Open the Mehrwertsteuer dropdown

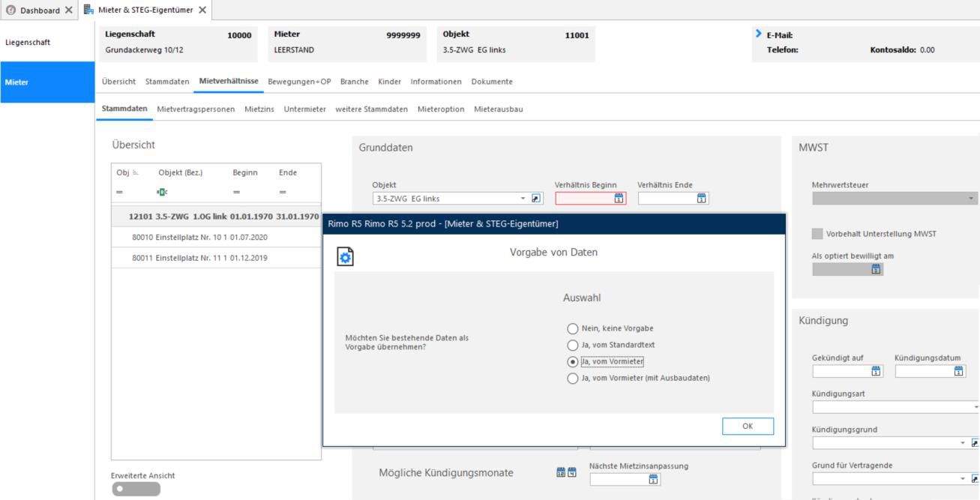[973, 199]
